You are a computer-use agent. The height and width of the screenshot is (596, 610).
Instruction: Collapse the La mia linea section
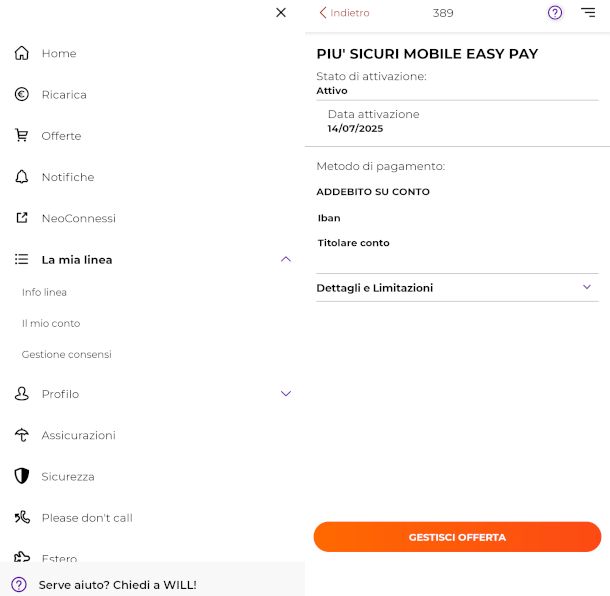pyautogui.click(x=285, y=259)
